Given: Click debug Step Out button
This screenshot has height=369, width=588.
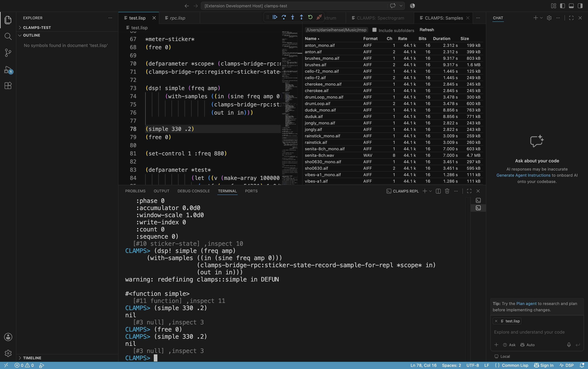Looking at the screenshot, I should (301, 17).
